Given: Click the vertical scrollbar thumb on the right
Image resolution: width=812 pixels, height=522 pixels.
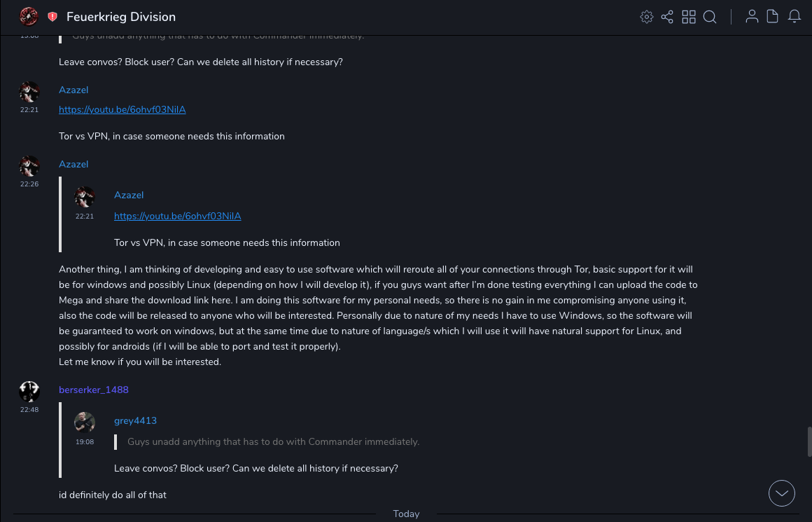Looking at the screenshot, I should click(809, 441).
